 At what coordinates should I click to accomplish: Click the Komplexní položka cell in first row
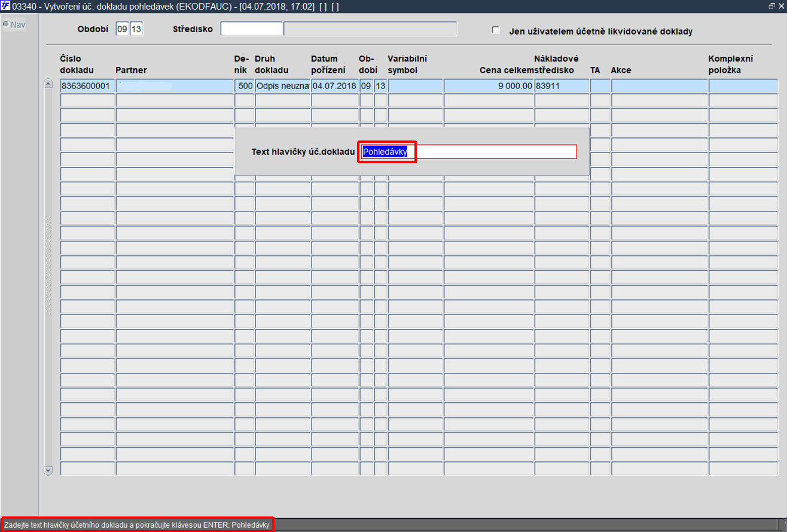tap(743, 86)
